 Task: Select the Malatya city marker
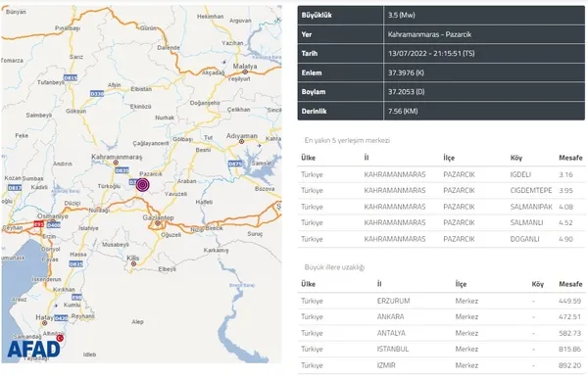coord(245,71)
